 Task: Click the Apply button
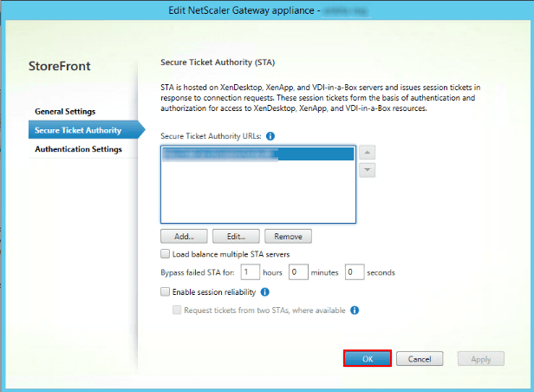point(481,359)
